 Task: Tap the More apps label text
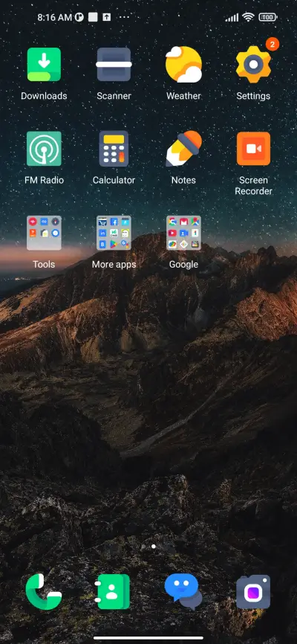[114, 265]
